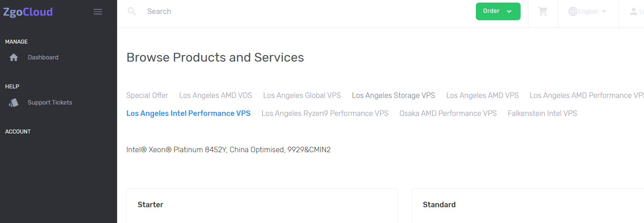Open the shopping cart icon
Image resolution: width=644 pixels, height=223 pixels.
pyautogui.click(x=543, y=11)
